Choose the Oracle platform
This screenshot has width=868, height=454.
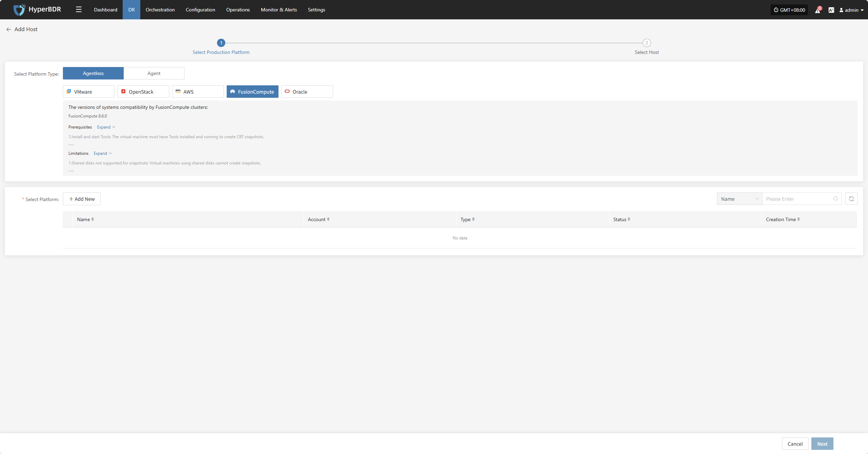pos(307,92)
